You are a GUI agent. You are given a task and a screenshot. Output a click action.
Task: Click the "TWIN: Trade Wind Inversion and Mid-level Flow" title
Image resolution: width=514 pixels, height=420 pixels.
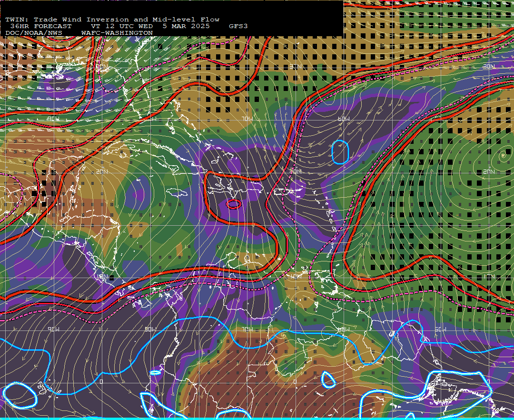pos(112,20)
